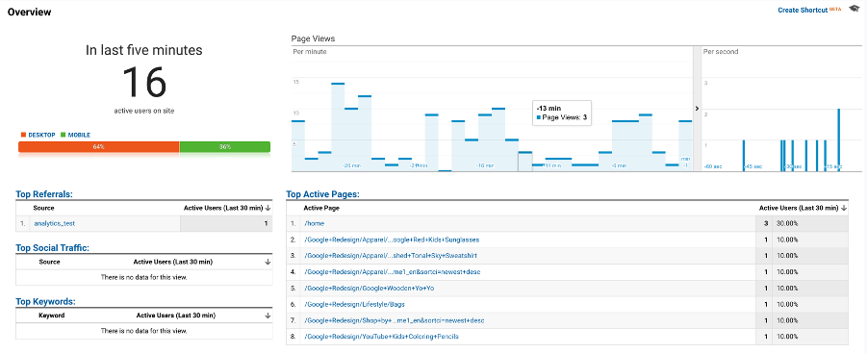
Task: Open the Google Red Kids Sunglasses page link
Action: (392, 240)
